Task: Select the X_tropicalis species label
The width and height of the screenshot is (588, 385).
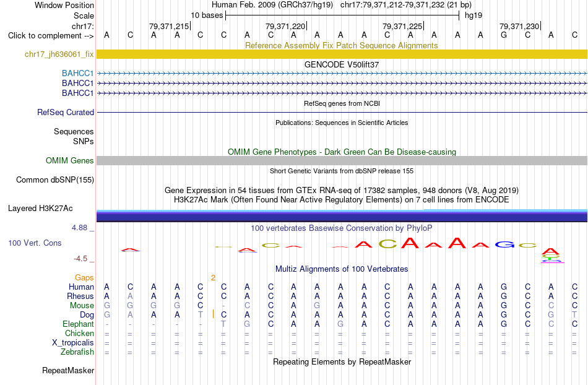Action: tap(73, 343)
